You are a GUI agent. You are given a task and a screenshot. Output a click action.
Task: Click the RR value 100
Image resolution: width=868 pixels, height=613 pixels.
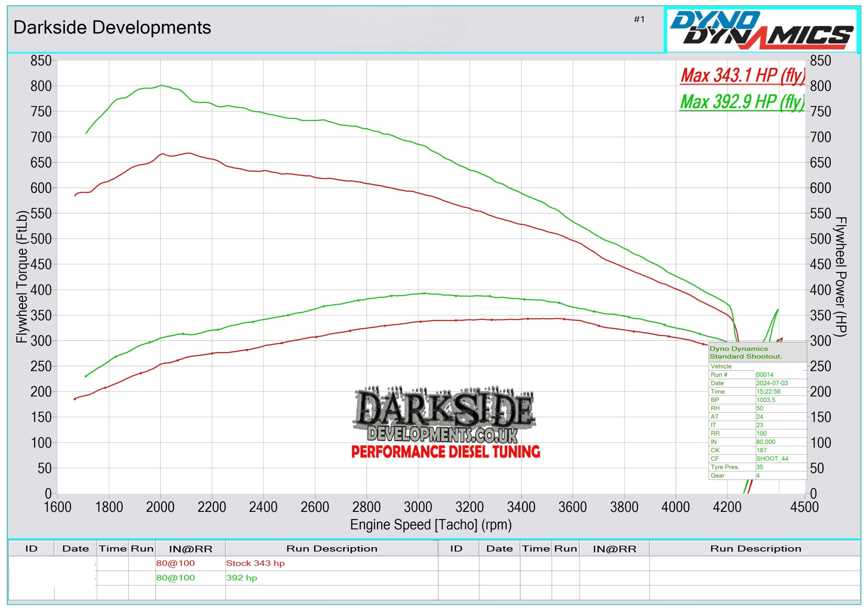click(761, 433)
